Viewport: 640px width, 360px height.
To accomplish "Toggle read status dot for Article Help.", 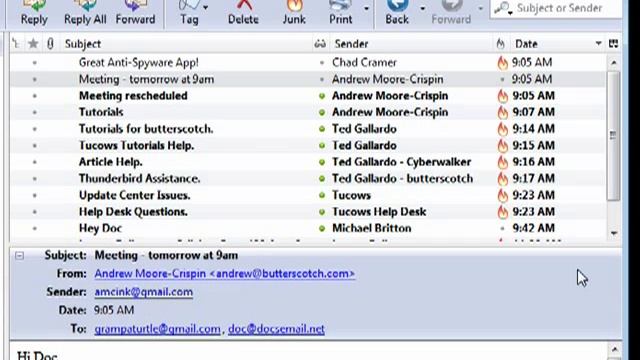I will (x=322, y=162).
